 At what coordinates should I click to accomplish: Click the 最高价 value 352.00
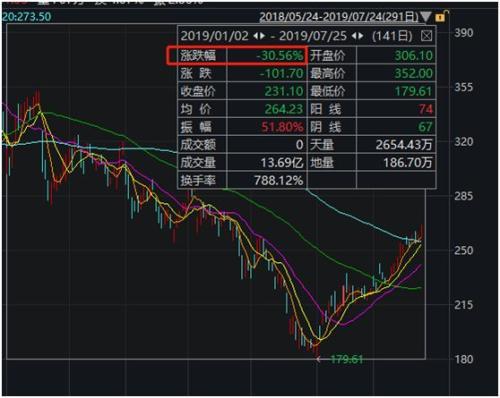414,73
